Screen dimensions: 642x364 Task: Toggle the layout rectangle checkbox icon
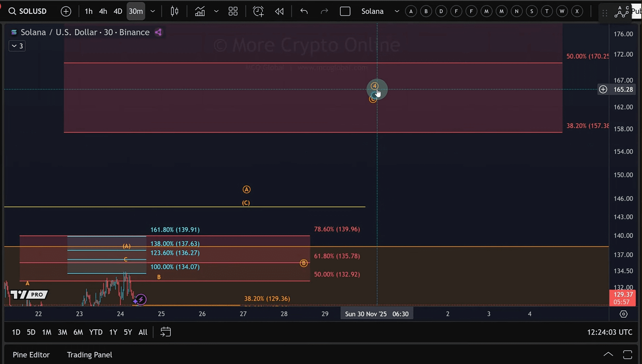point(345,11)
